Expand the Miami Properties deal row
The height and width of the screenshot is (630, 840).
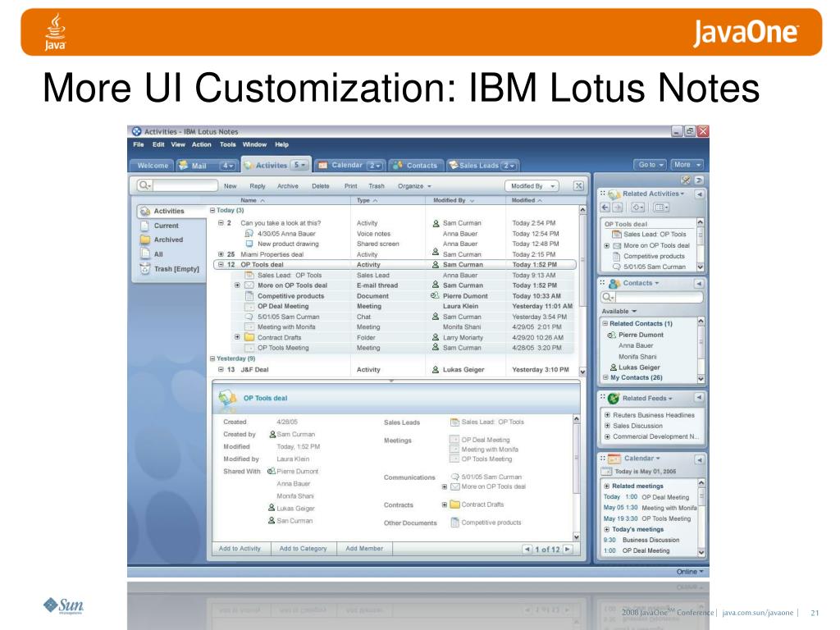pos(221,254)
